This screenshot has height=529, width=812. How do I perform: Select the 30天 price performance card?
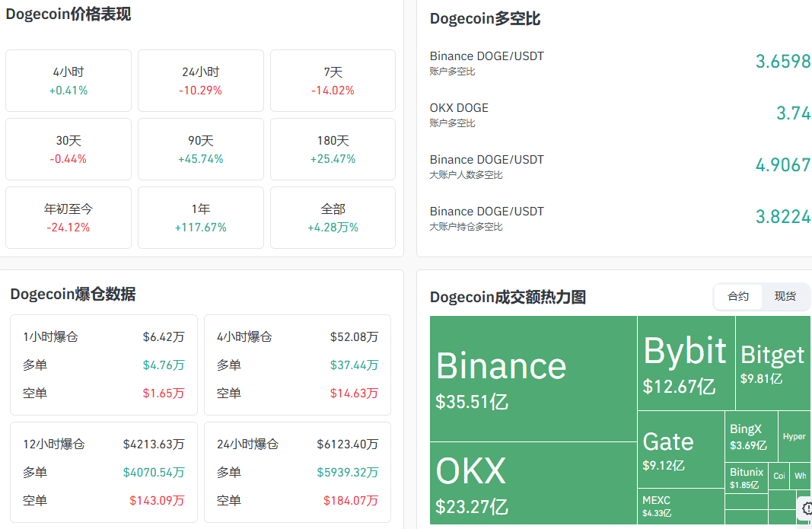click(x=68, y=149)
